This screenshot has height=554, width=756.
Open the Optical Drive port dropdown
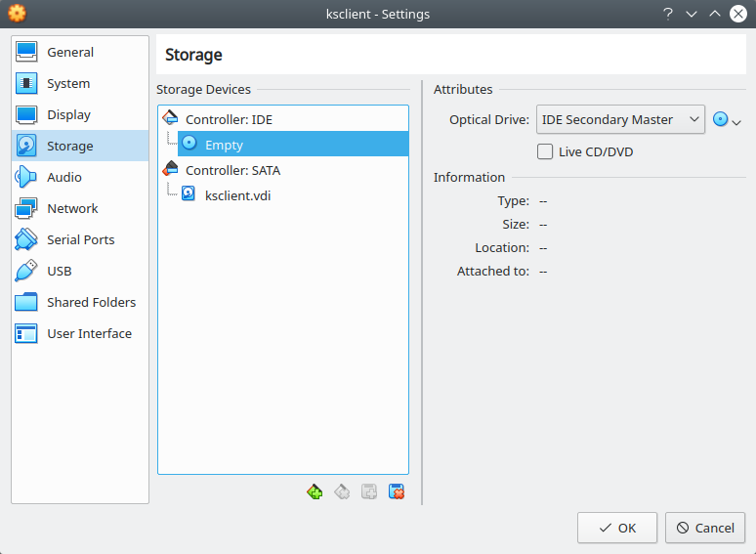pyautogui.click(x=620, y=119)
